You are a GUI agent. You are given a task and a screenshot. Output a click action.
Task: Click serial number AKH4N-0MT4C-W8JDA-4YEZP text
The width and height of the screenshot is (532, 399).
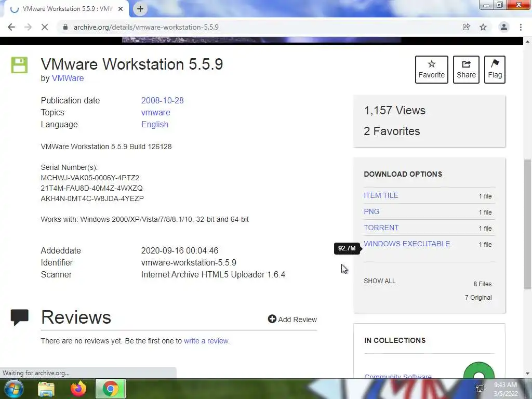click(x=92, y=198)
